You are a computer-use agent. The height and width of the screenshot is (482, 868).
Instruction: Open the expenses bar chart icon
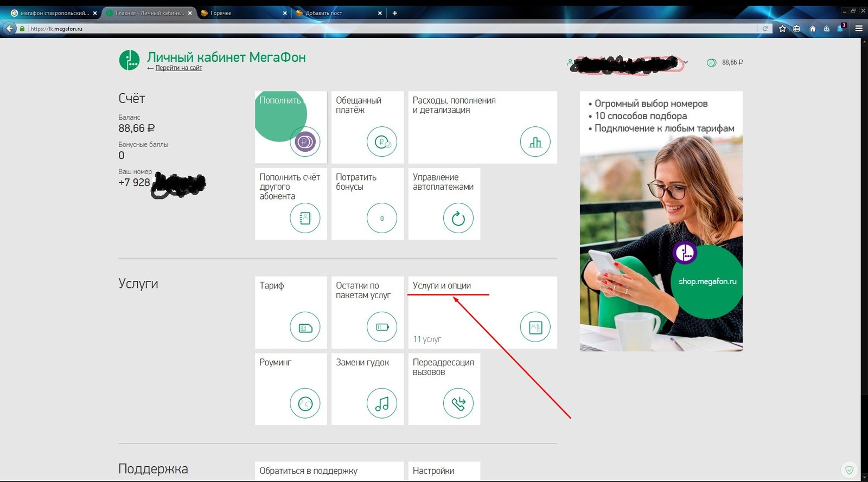[x=535, y=142]
